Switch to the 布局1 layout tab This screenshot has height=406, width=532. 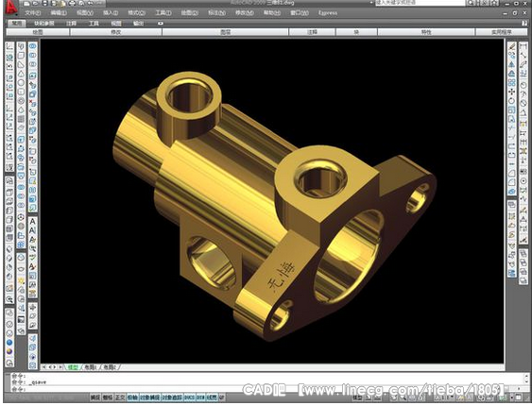pos(91,367)
